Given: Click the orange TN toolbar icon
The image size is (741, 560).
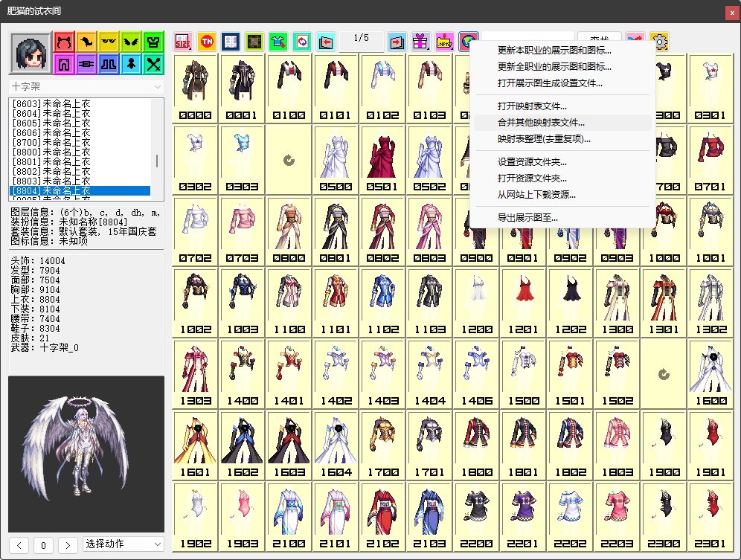Looking at the screenshot, I should pos(206,41).
